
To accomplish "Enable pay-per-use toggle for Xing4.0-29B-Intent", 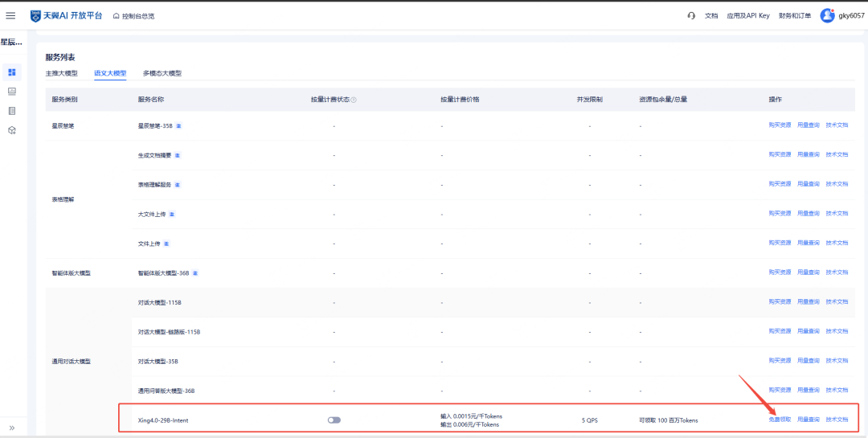I will tap(334, 420).
